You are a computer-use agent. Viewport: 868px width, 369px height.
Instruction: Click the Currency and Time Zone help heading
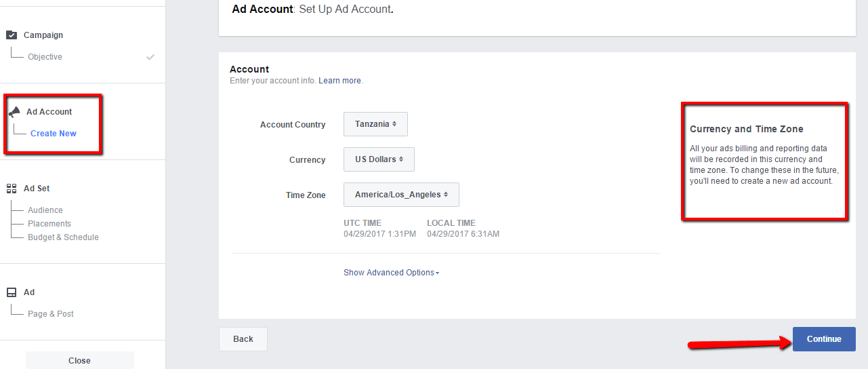(x=747, y=129)
